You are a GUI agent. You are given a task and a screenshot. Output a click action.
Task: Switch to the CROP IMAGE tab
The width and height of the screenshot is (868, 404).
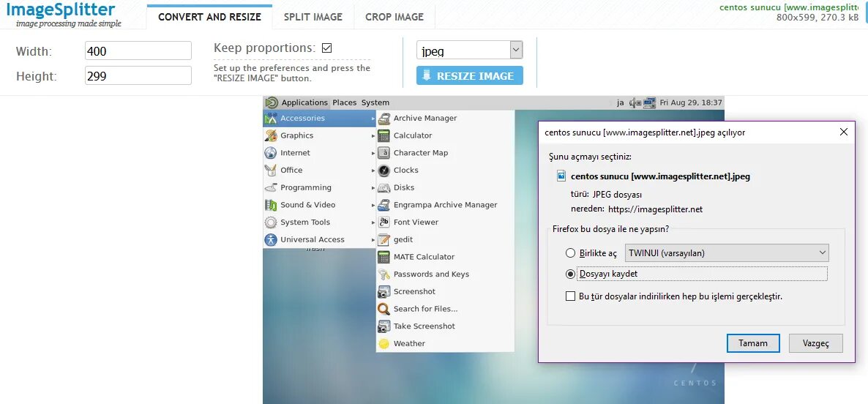[394, 17]
